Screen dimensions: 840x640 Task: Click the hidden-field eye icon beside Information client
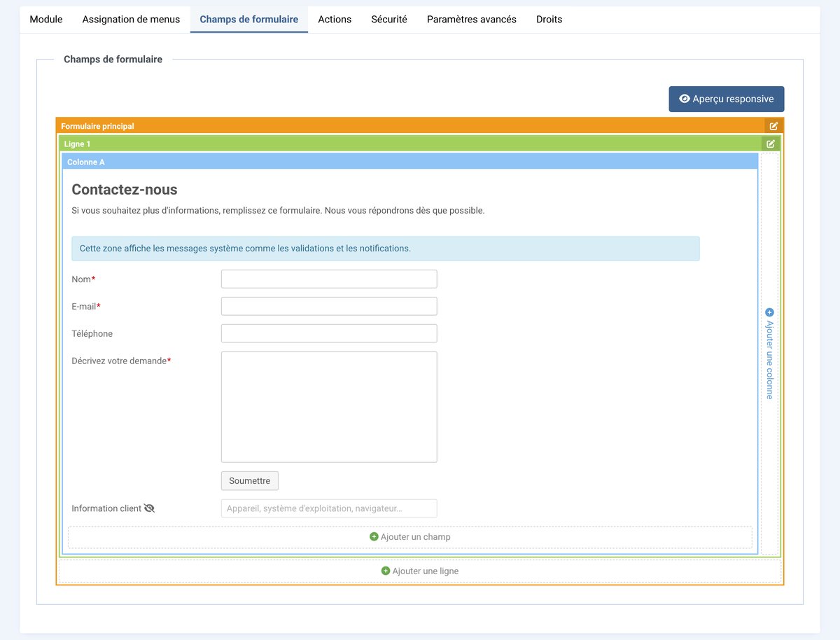(x=149, y=508)
